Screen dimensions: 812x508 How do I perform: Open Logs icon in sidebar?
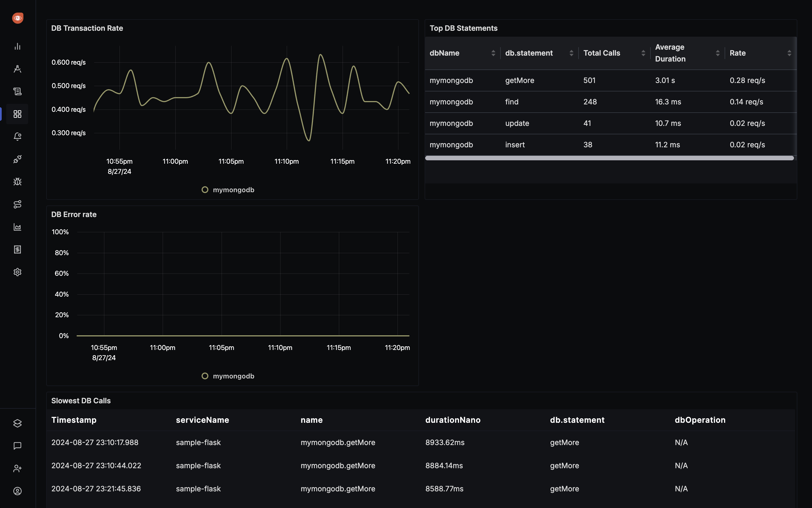pyautogui.click(x=17, y=91)
